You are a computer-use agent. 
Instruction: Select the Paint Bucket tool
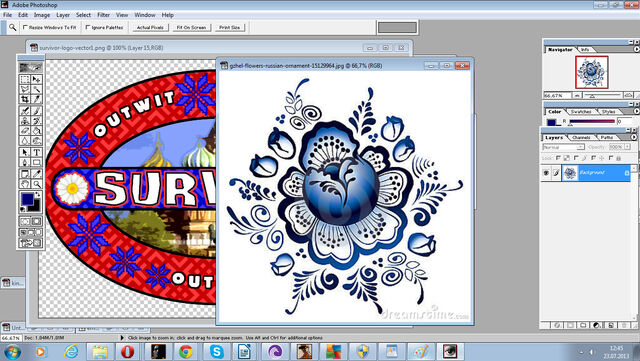tap(36, 131)
